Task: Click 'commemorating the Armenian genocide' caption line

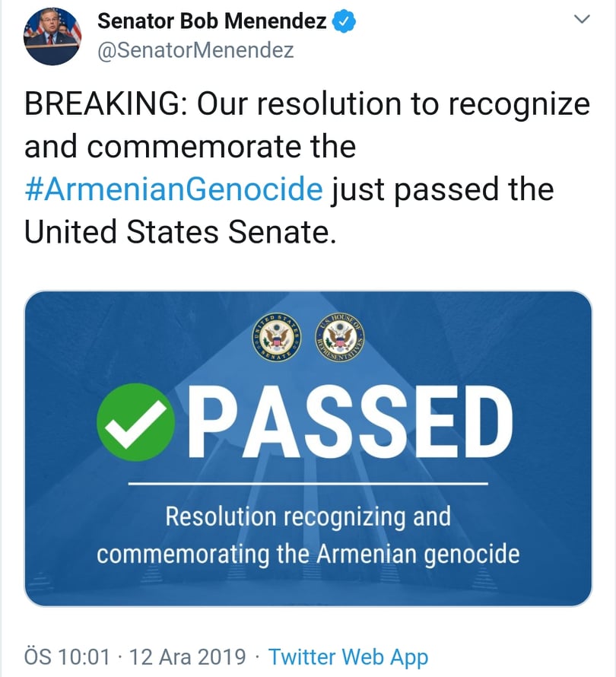Action: pyautogui.click(x=308, y=555)
